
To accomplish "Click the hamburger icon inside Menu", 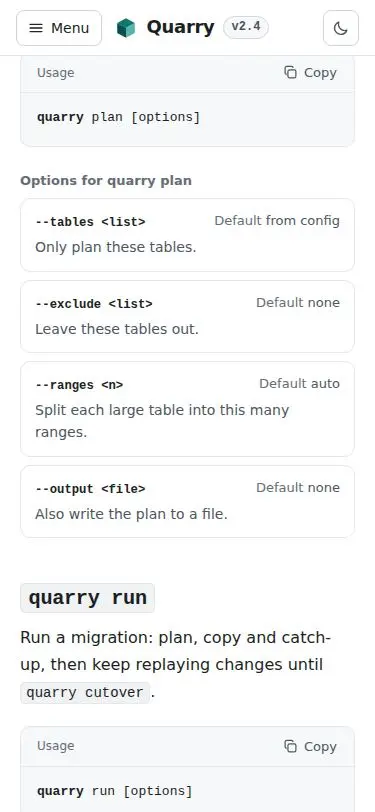I will point(36,28).
